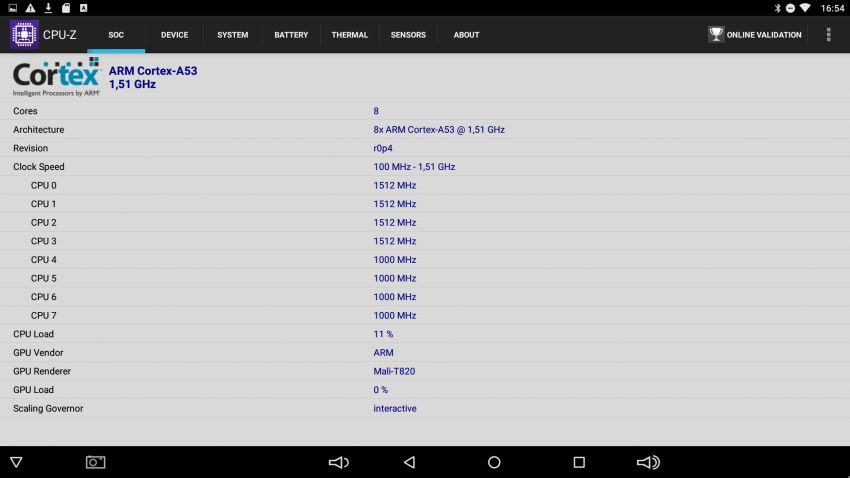The height and width of the screenshot is (478, 850).
Task: Tap the Android home circle button
Action: [494, 462]
